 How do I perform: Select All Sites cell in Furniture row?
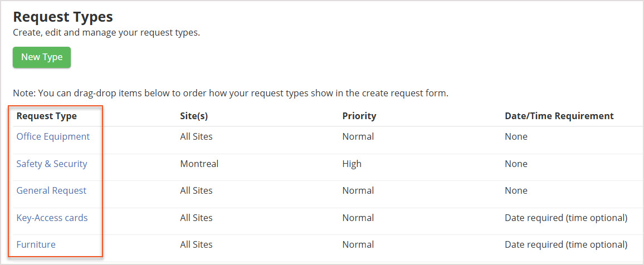click(196, 245)
